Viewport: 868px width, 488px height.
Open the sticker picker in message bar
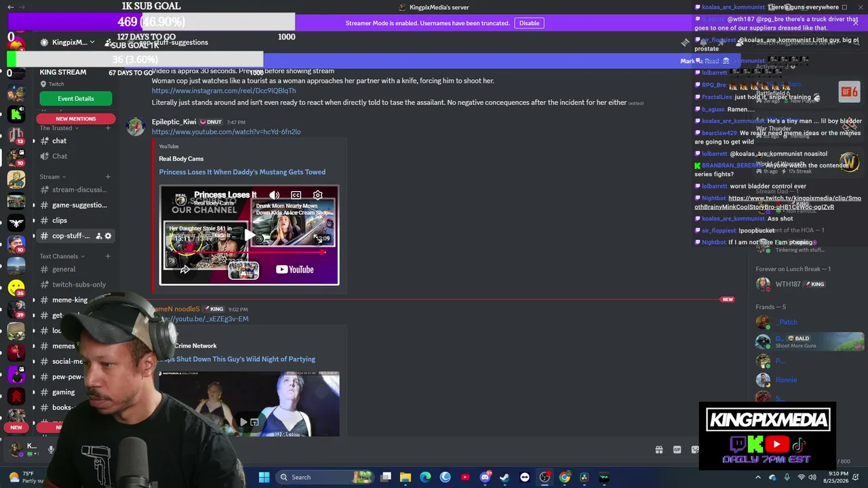694,449
